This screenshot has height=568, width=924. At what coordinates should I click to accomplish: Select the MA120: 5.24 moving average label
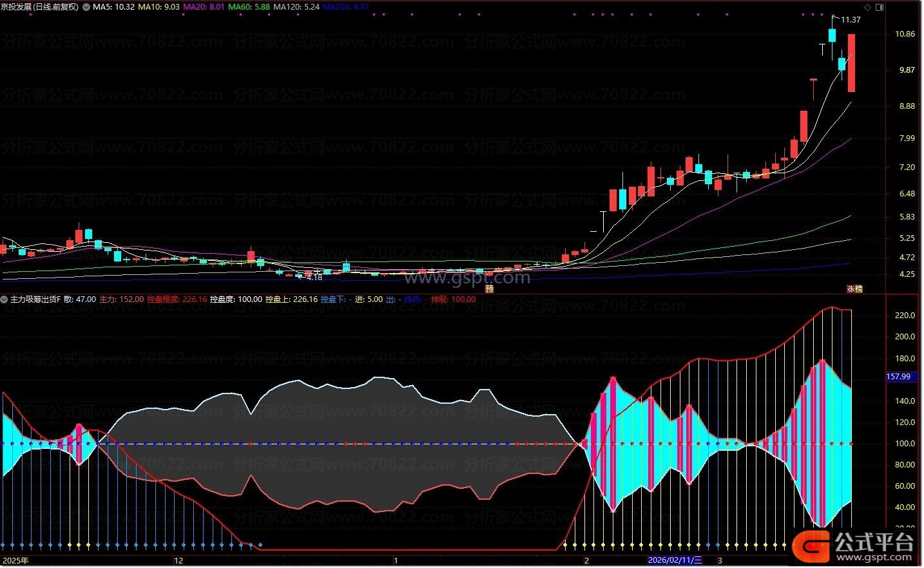click(x=296, y=7)
